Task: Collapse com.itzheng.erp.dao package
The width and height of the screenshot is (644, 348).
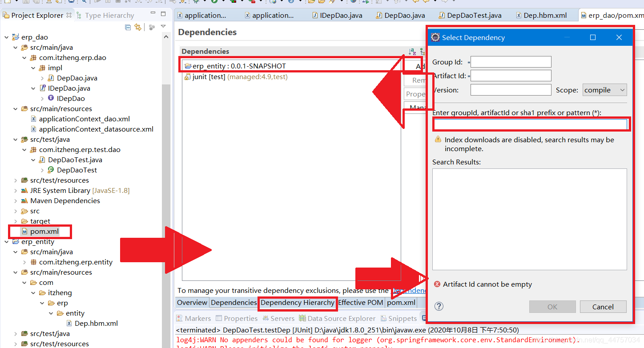Action: [24, 58]
